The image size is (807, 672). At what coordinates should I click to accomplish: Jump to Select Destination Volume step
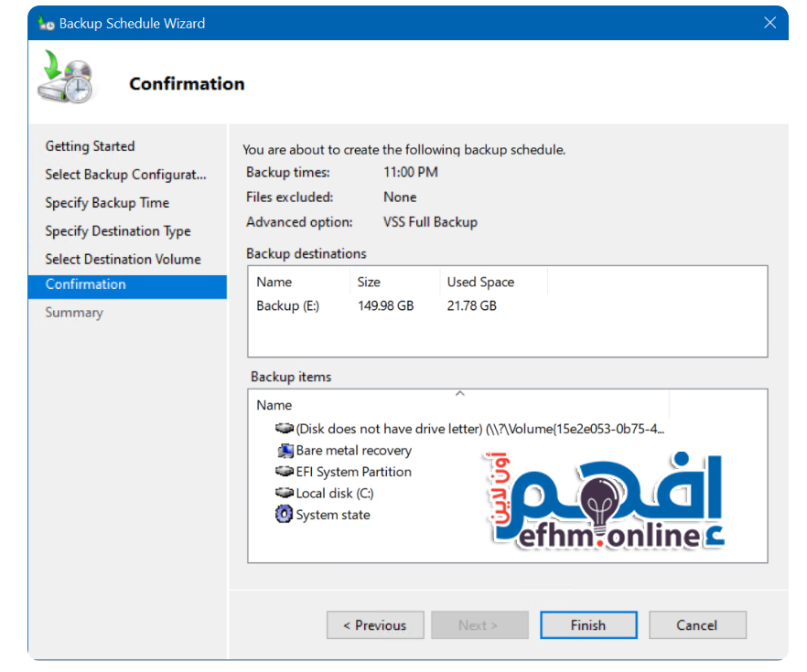(x=123, y=260)
